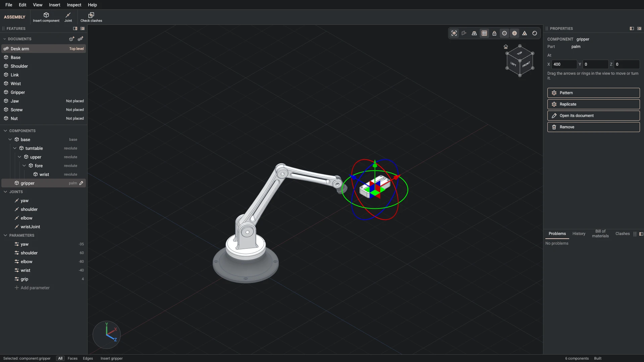Toggle the triangle mesh display icon
644x362 pixels.
(x=525, y=33)
